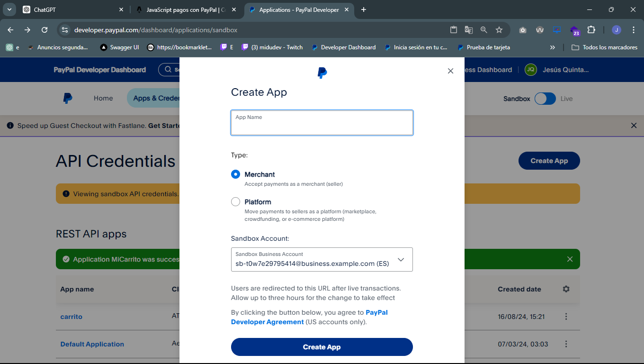
Task: Open a new browser tab
Action: point(364,9)
